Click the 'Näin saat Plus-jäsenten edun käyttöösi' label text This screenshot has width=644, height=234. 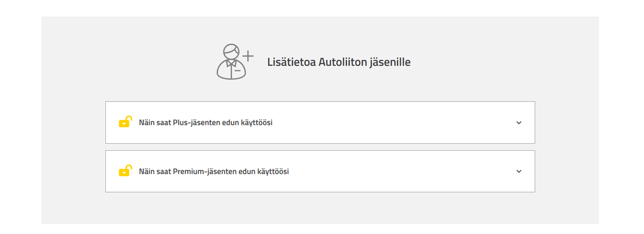click(205, 123)
